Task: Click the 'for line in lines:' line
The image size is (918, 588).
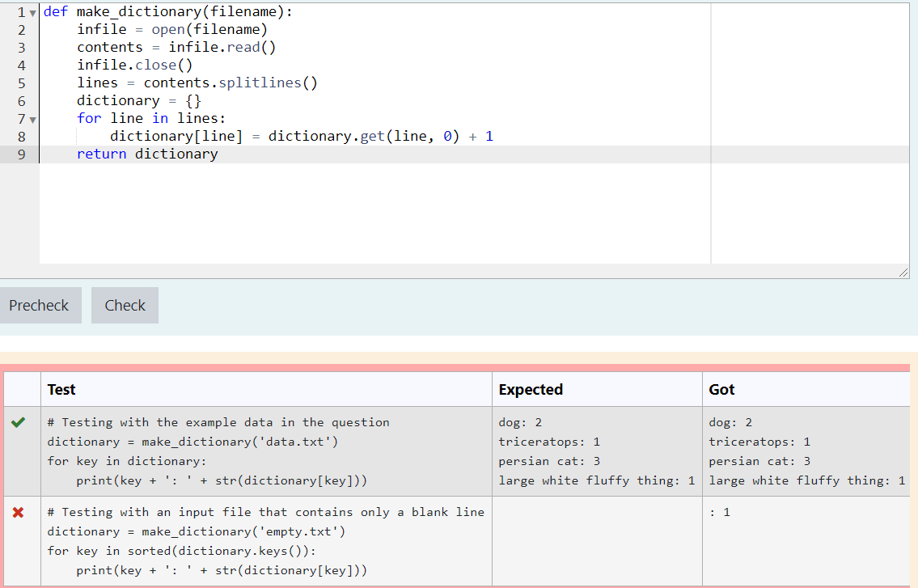Action: pyautogui.click(x=151, y=118)
